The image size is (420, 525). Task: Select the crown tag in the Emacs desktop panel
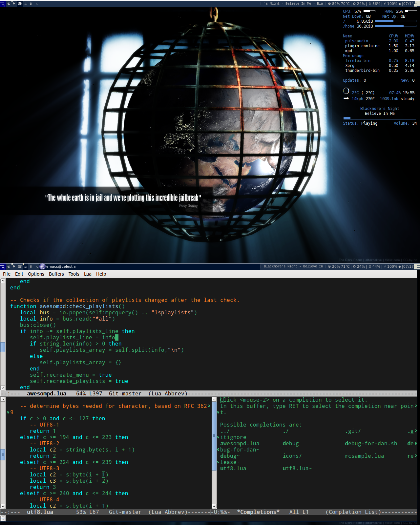[31, 266]
